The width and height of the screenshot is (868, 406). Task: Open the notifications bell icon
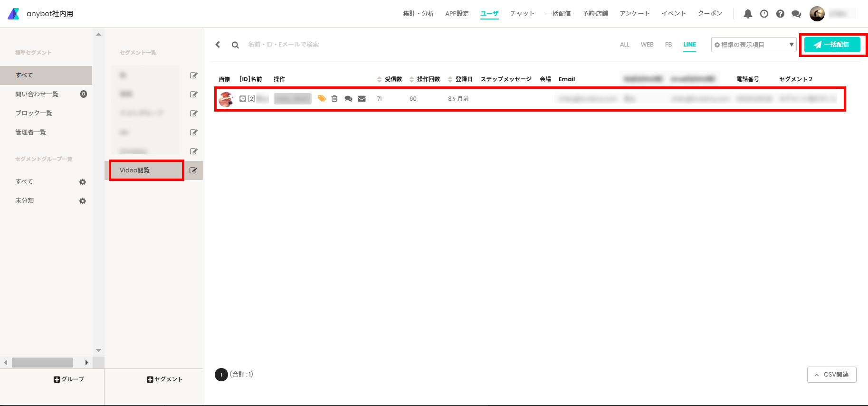coord(748,14)
